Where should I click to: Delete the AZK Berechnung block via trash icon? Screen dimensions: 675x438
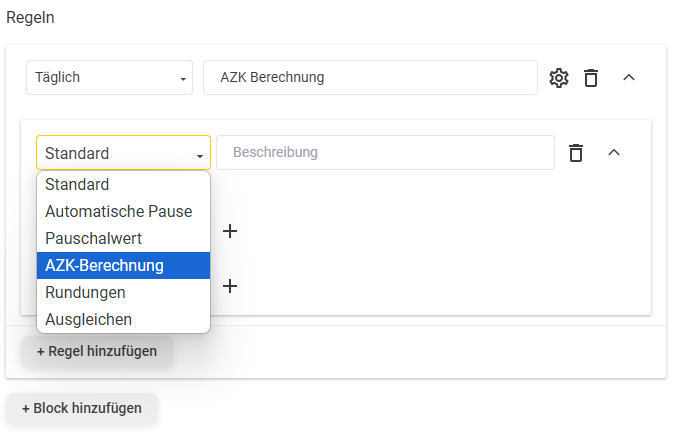click(x=591, y=78)
